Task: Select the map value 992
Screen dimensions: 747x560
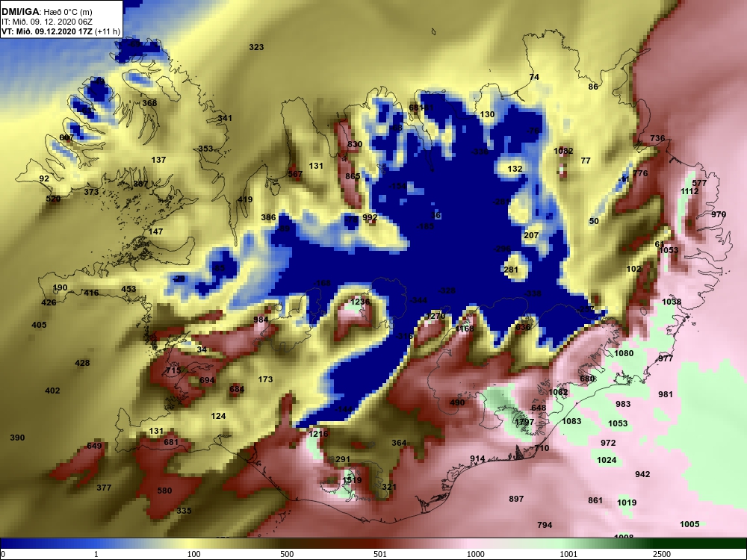Action: point(370,217)
